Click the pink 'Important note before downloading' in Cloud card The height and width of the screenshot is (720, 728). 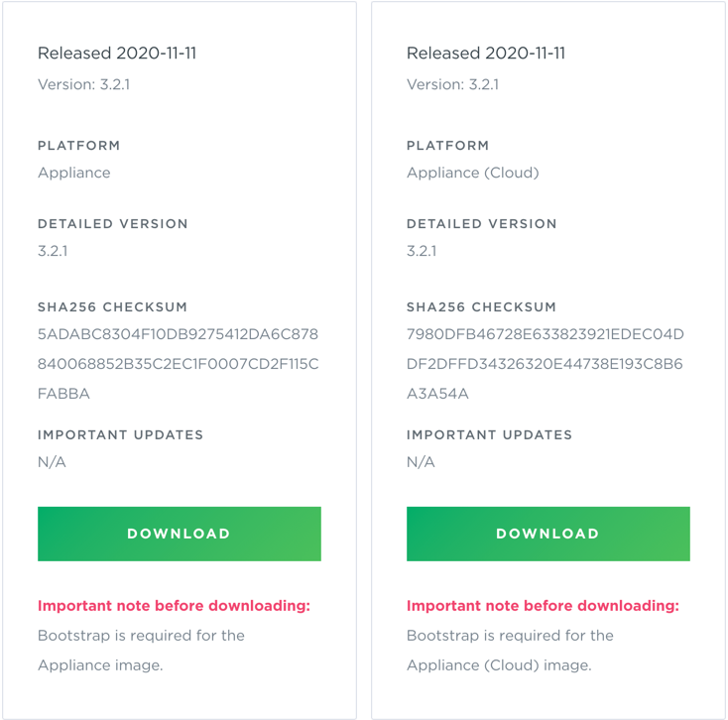tap(543, 605)
